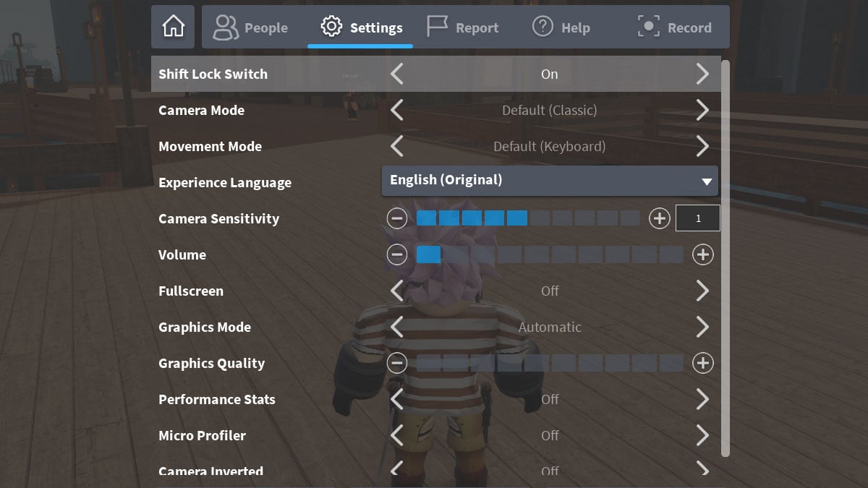Decrease Camera Sensitivity with minus button

[397, 218]
